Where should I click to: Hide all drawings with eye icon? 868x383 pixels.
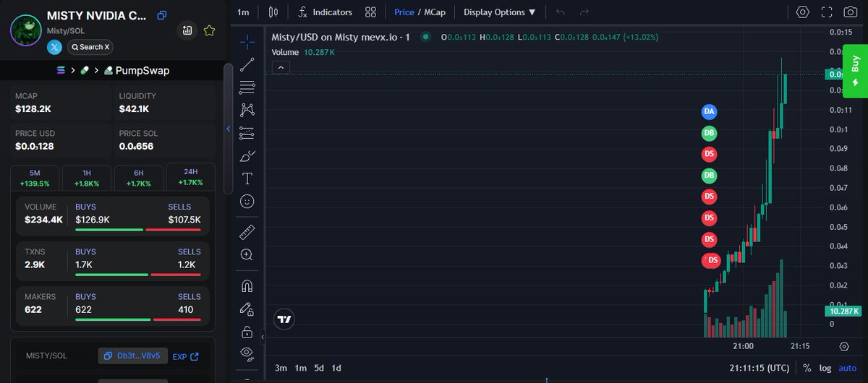click(247, 353)
